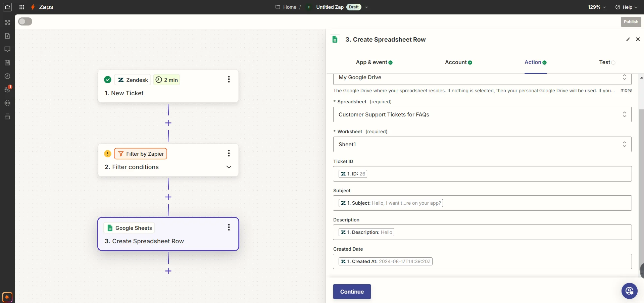Click the Zapier home icon

click(x=7, y=7)
